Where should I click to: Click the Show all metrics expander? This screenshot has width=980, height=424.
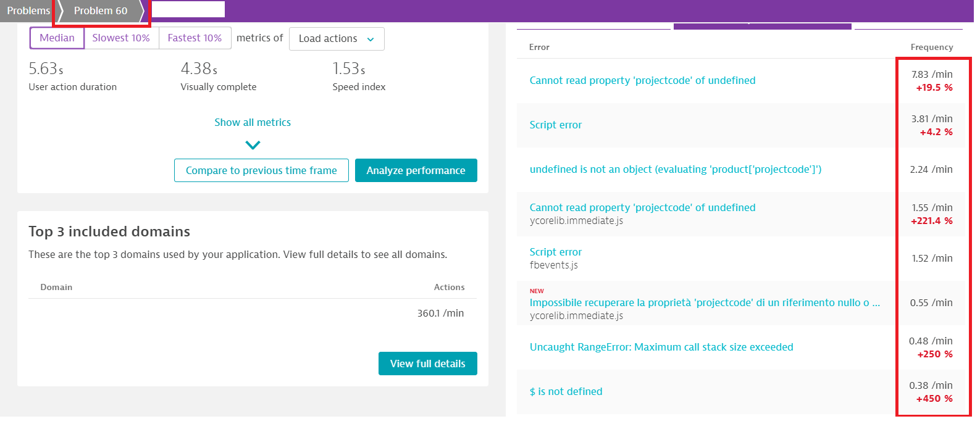[253, 122]
